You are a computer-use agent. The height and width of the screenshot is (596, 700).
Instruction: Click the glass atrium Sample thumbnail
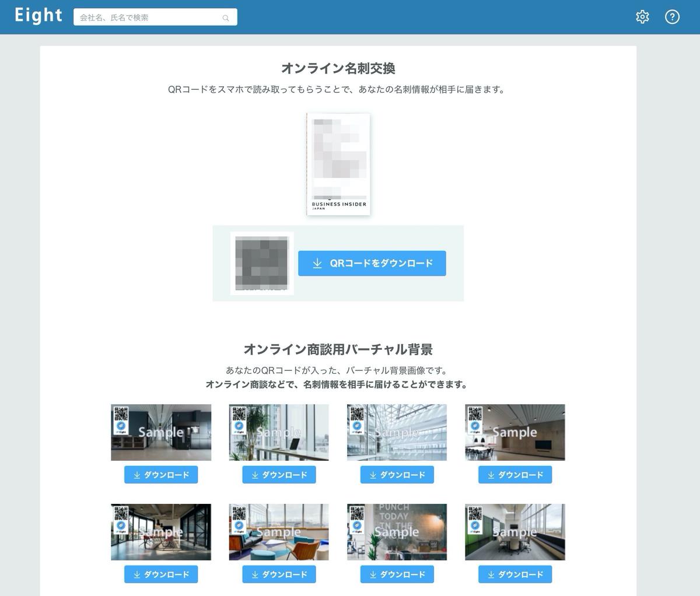[x=397, y=432]
